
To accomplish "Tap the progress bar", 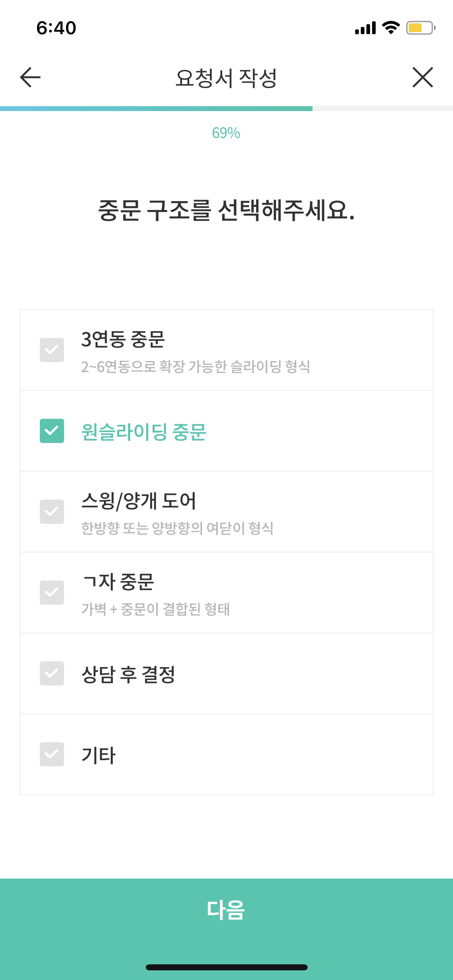I will 226,109.
